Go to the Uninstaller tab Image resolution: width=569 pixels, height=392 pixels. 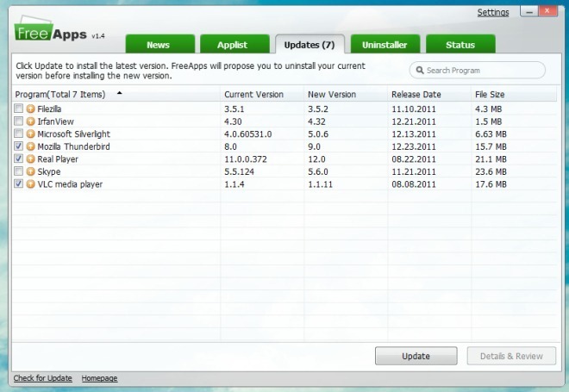point(385,44)
